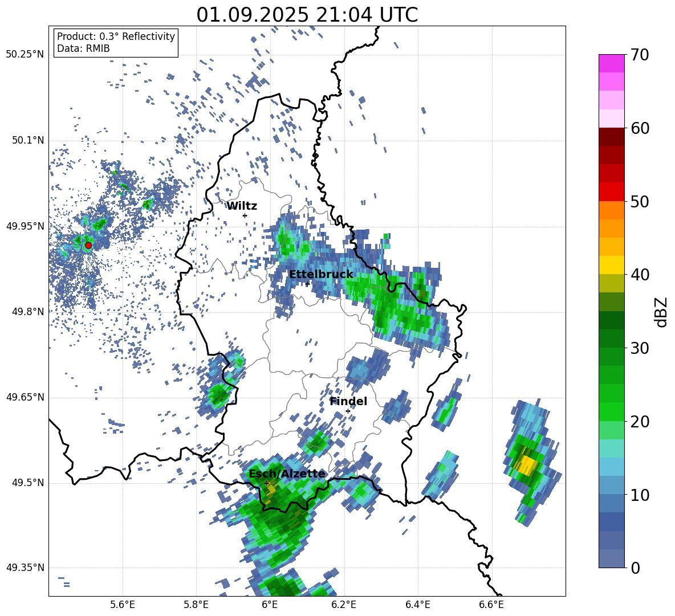Click the dBZ colorbar axis label
This screenshot has width=675, height=616.
click(660, 312)
